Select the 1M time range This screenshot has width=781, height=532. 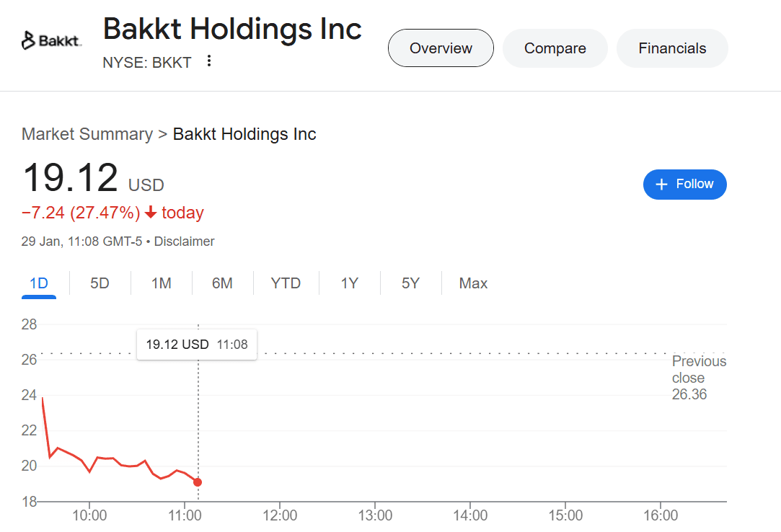[161, 283]
